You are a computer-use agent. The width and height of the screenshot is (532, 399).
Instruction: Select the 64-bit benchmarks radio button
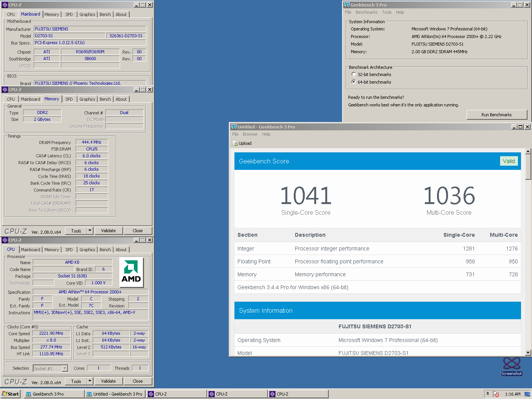[x=354, y=82]
